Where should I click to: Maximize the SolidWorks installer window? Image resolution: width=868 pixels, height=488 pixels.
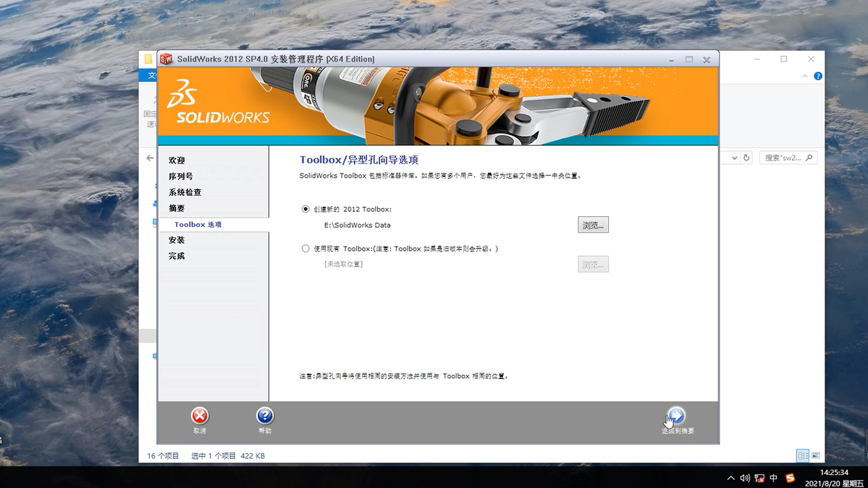pos(689,59)
